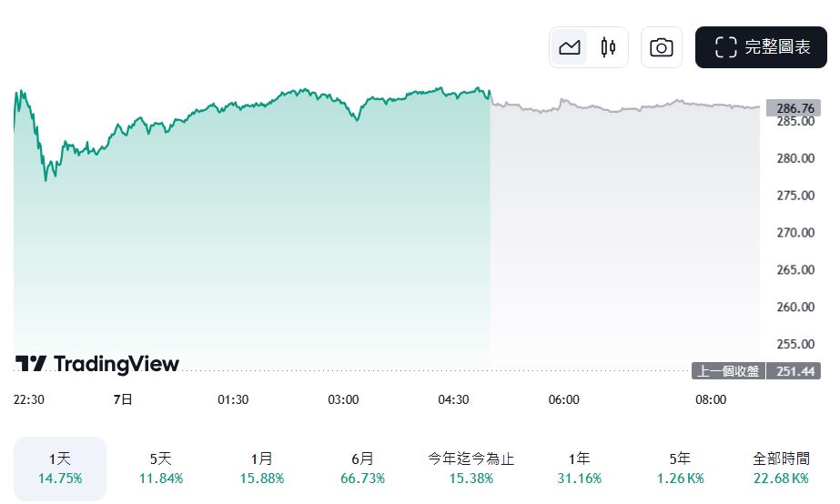The image size is (840, 504).
Task: Select the 5年 time range tab
Action: coord(679,469)
